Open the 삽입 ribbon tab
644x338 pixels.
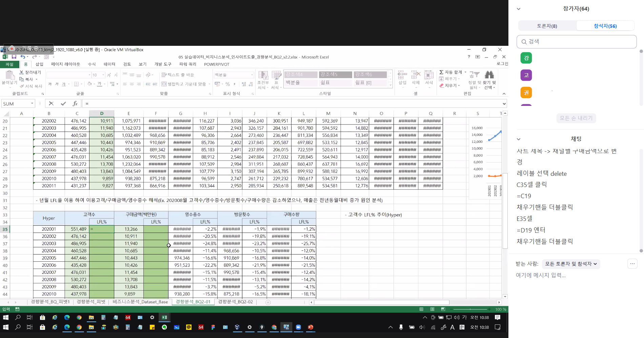click(40, 64)
